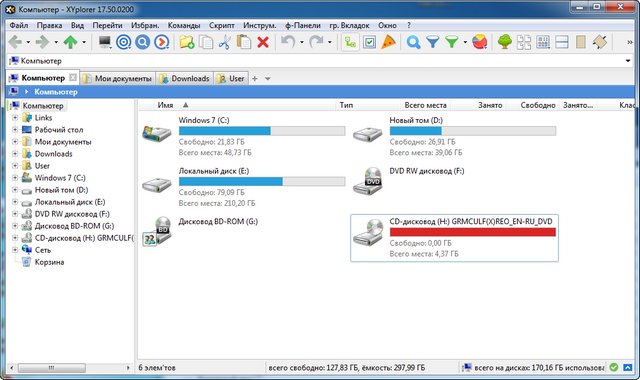Switch to the Мои документы tab

point(118,78)
